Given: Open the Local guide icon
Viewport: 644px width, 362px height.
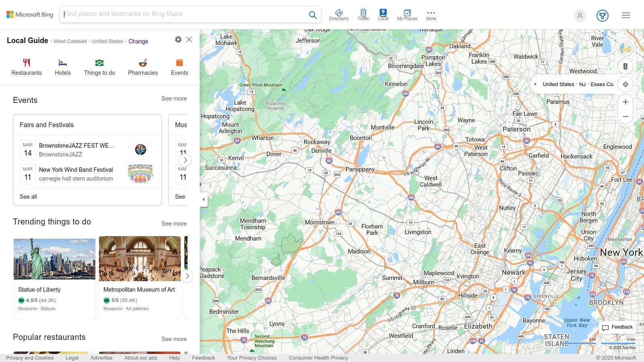Looking at the screenshot, I should 383,15.
